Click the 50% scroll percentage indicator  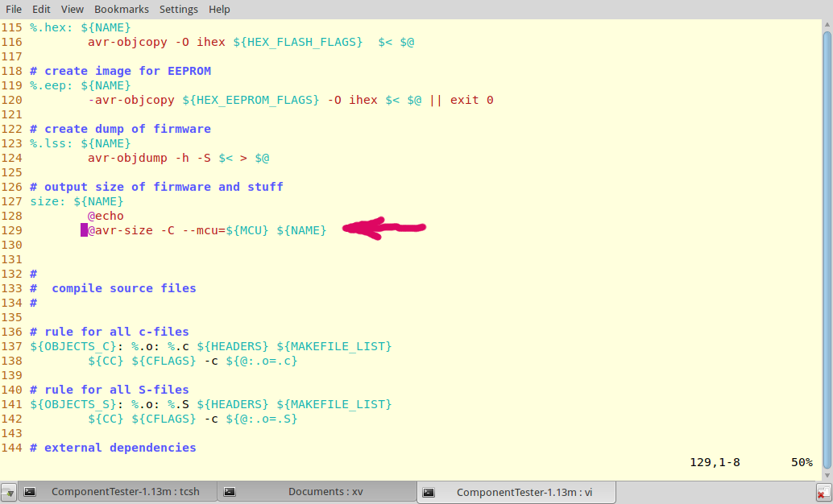tap(802, 462)
